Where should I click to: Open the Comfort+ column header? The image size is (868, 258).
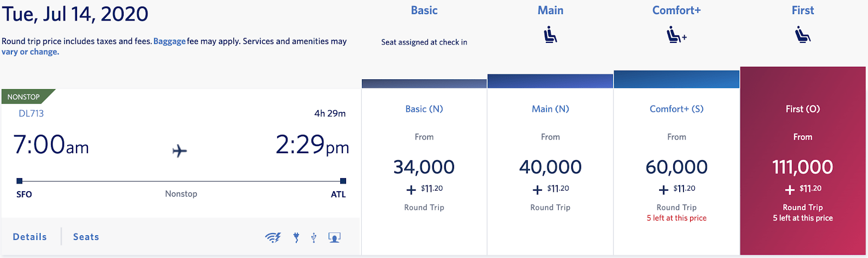(676, 10)
